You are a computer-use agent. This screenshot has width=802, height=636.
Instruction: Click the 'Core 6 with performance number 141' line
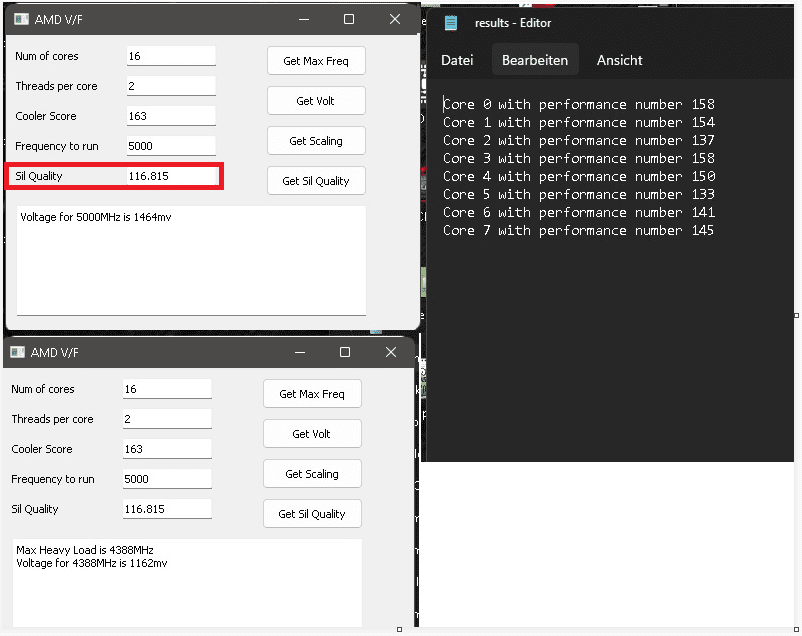(579, 212)
